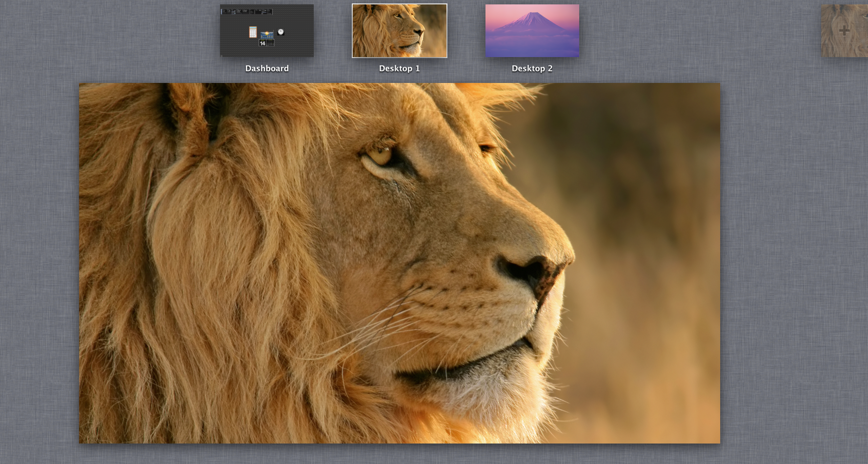Click the Desktop 1 label
This screenshot has height=464, width=868.
[400, 68]
